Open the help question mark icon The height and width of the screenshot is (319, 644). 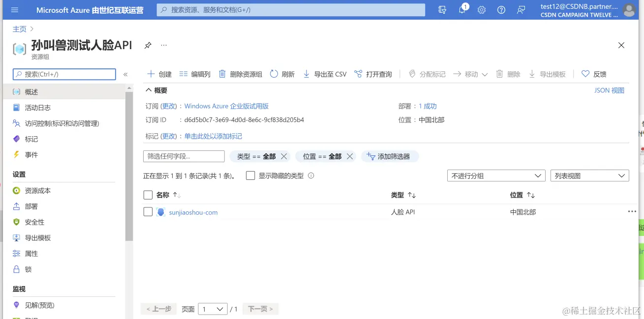point(501,10)
